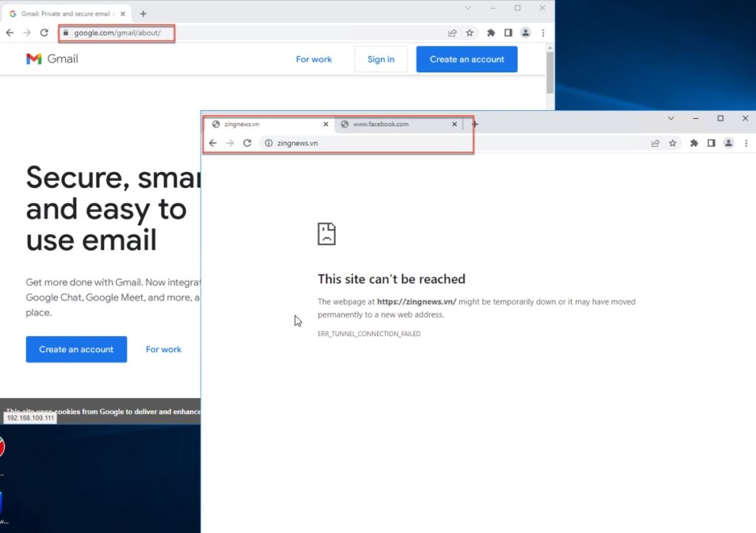
Task: View site lock info for google.com
Action: click(x=66, y=32)
